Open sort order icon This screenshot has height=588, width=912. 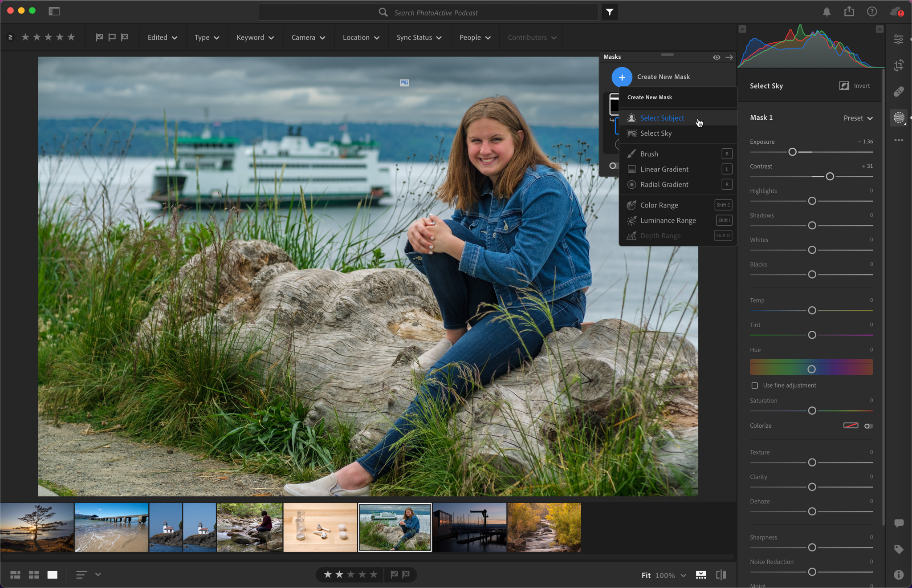tap(81, 575)
